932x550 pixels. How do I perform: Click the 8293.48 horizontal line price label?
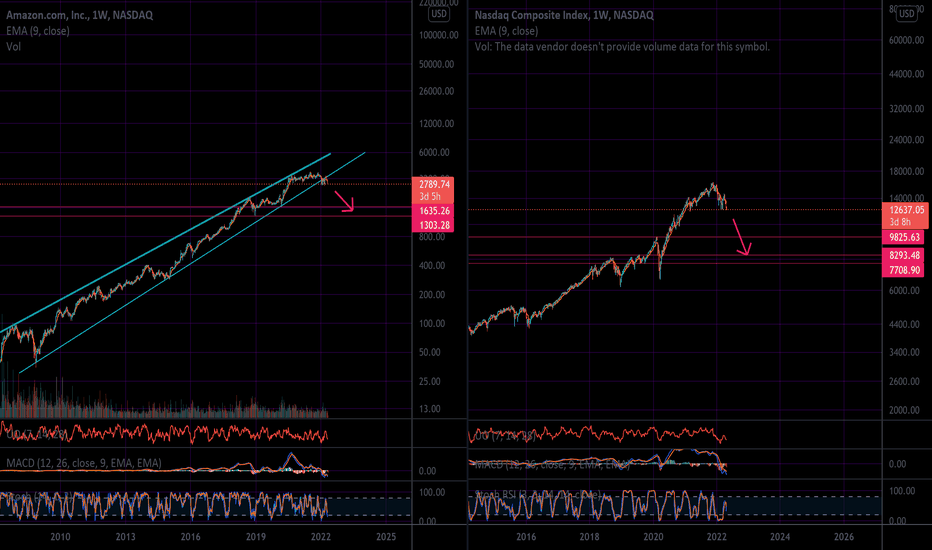pos(904,255)
